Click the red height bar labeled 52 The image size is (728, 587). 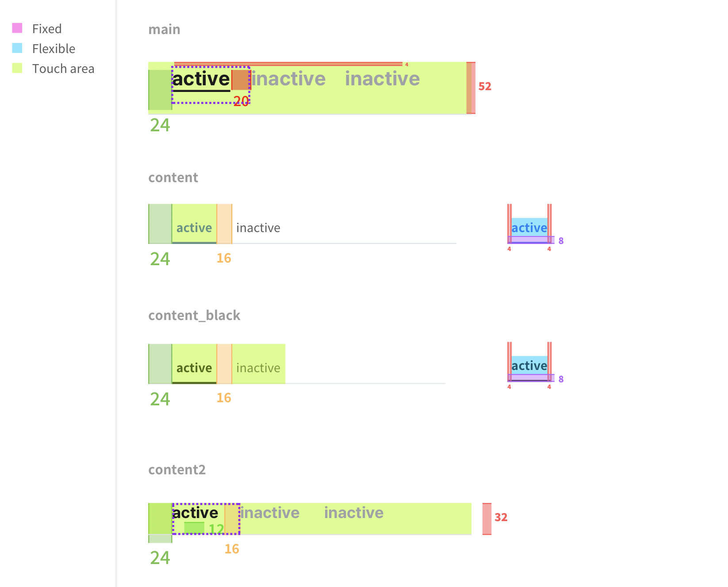click(471, 88)
